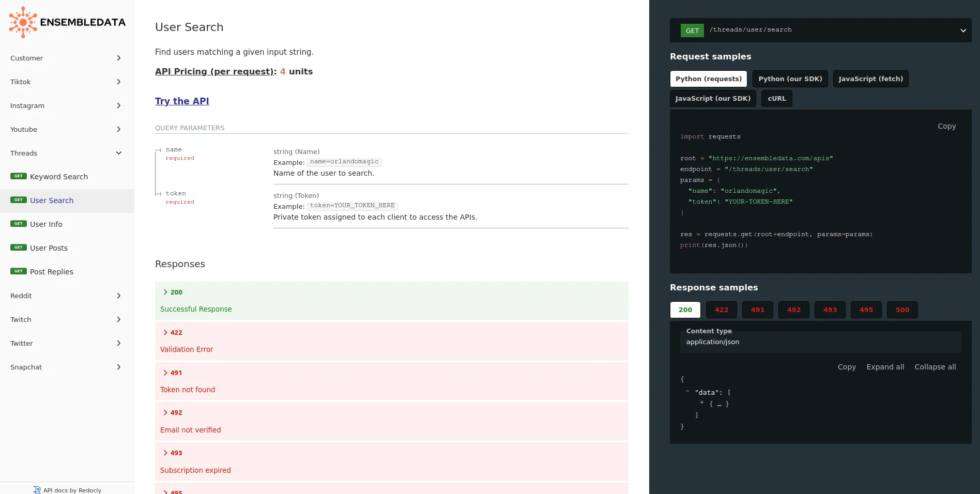
Task: Select the 492 response sample tab
Action: tap(794, 310)
